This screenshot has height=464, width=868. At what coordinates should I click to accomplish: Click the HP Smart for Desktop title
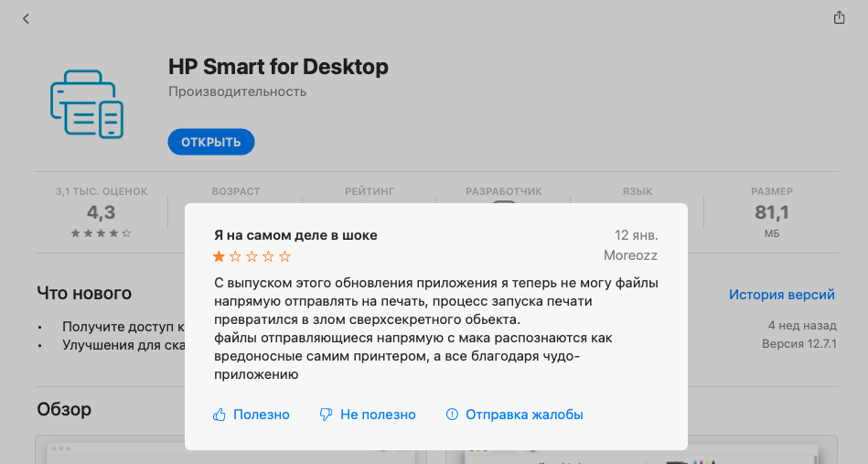point(278,67)
